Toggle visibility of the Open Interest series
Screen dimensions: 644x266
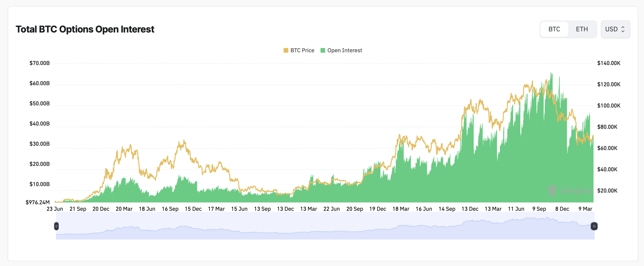341,50
